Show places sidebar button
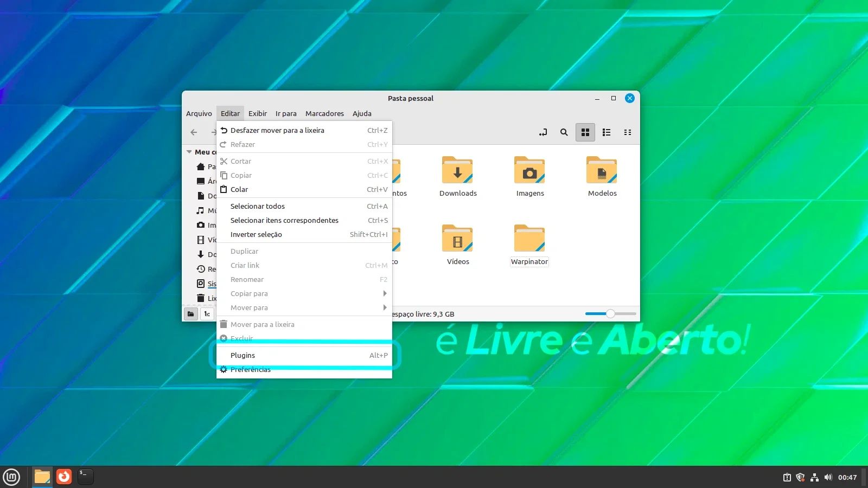868x488 pixels. point(191,314)
